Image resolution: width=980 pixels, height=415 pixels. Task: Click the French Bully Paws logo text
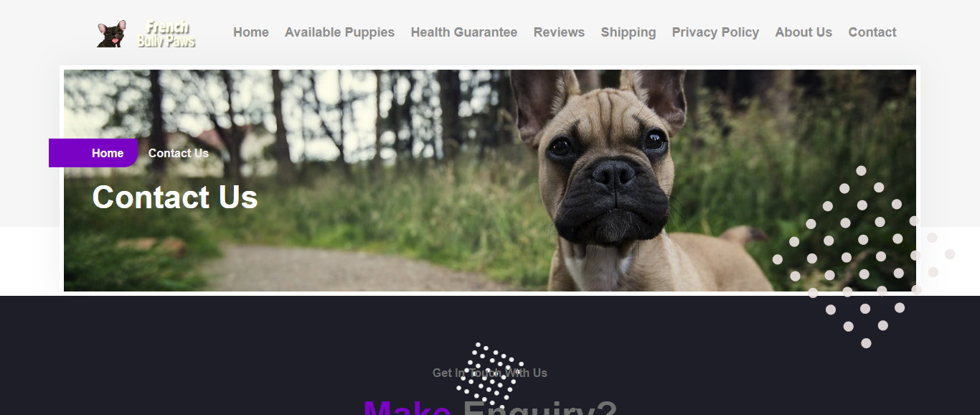pos(167,34)
